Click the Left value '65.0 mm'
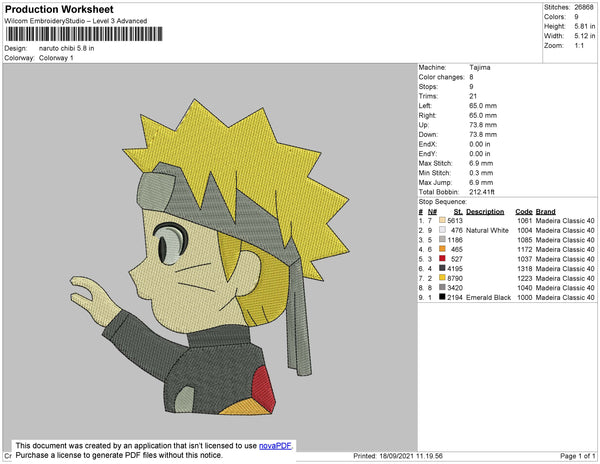The width and height of the screenshot is (600, 464). point(483,106)
